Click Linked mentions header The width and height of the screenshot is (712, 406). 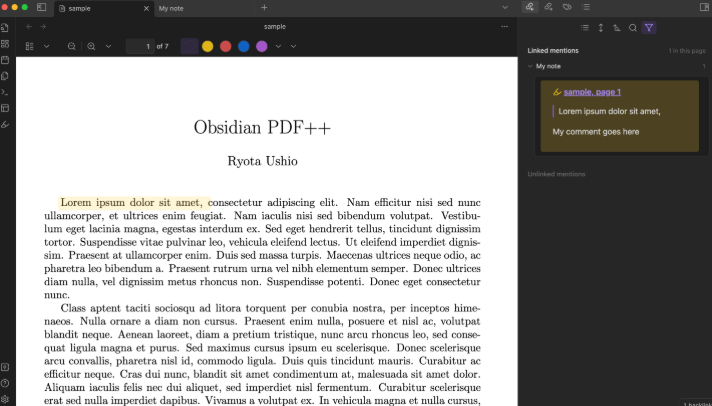pos(553,50)
